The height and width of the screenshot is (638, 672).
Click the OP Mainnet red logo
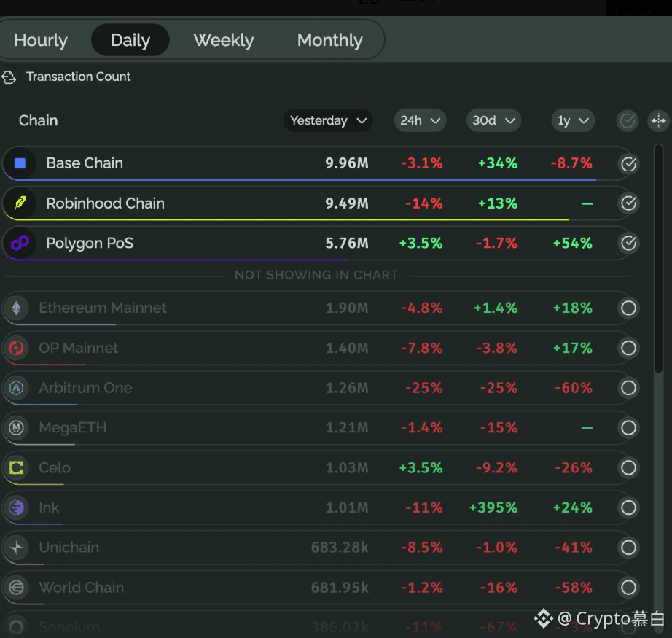click(16, 348)
